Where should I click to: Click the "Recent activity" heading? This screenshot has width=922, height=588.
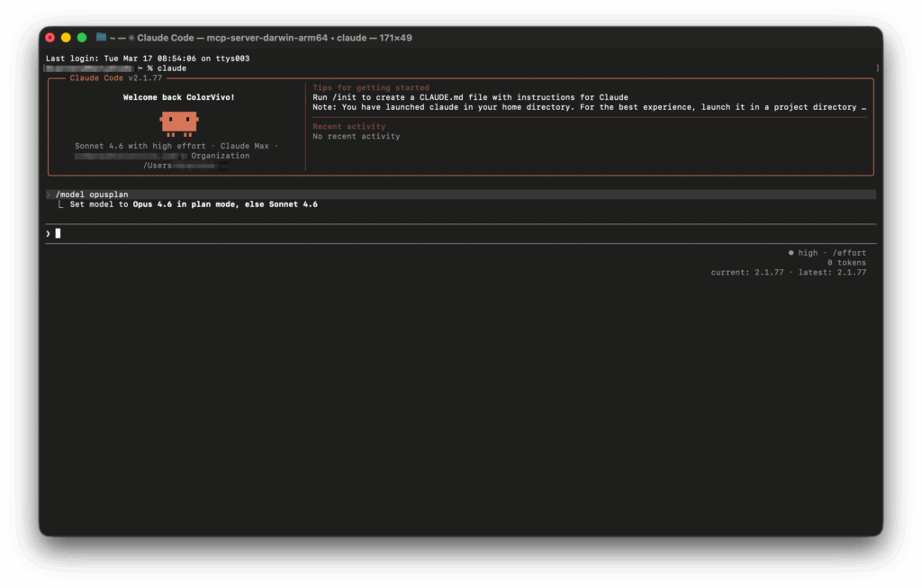coord(348,127)
